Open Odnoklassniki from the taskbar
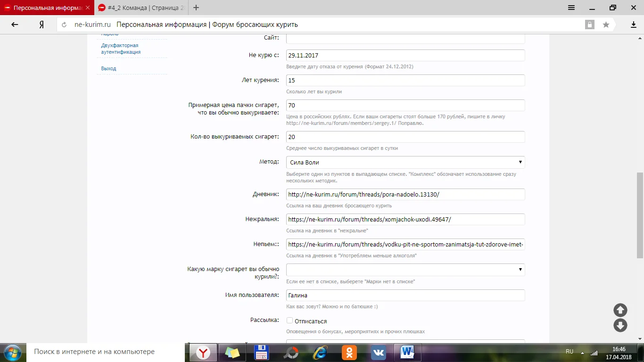644x362 pixels. tap(349, 352)
